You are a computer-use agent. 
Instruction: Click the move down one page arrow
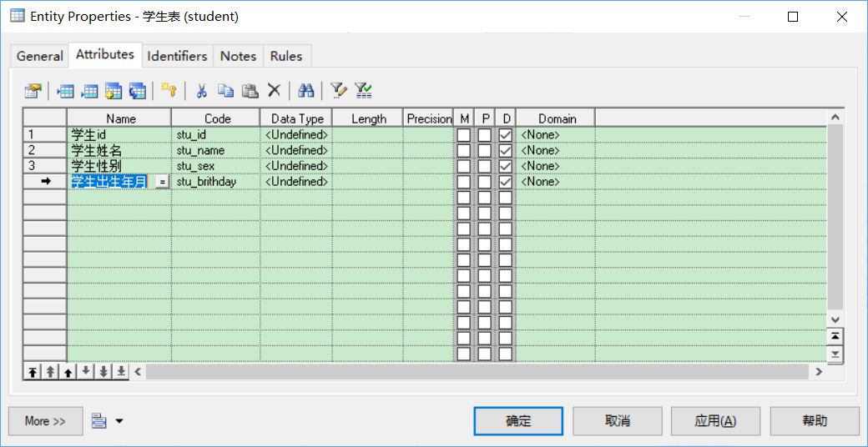[x=103, y=372]
